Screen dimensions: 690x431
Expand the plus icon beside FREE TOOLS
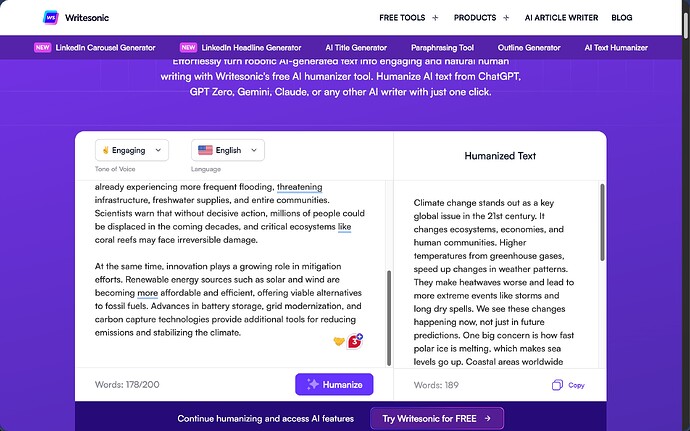pos(435,18)
